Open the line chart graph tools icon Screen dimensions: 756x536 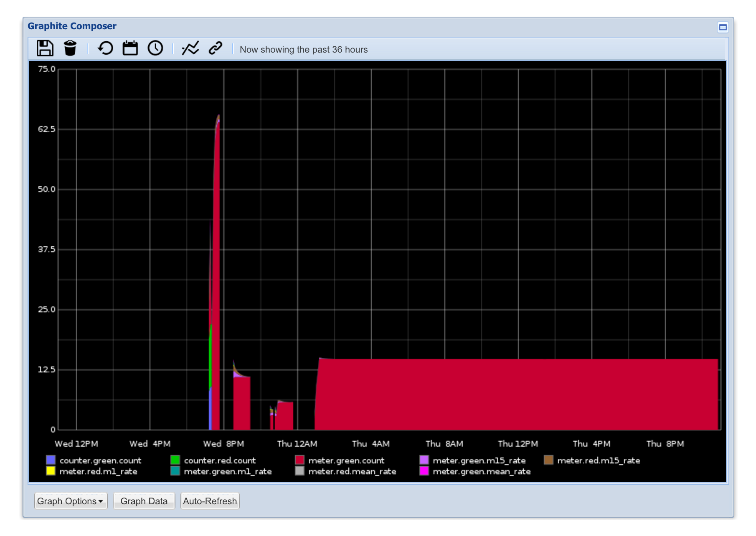click(x=190, y=48)
